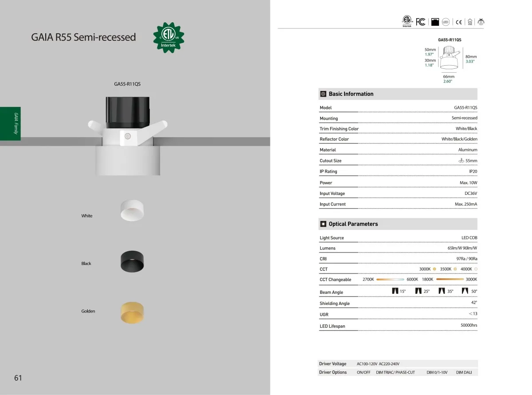Viewport: 532px width, 395px height.
Task: Click the 'AC220-240V' driver voltage option
Action: pos(389,364)
